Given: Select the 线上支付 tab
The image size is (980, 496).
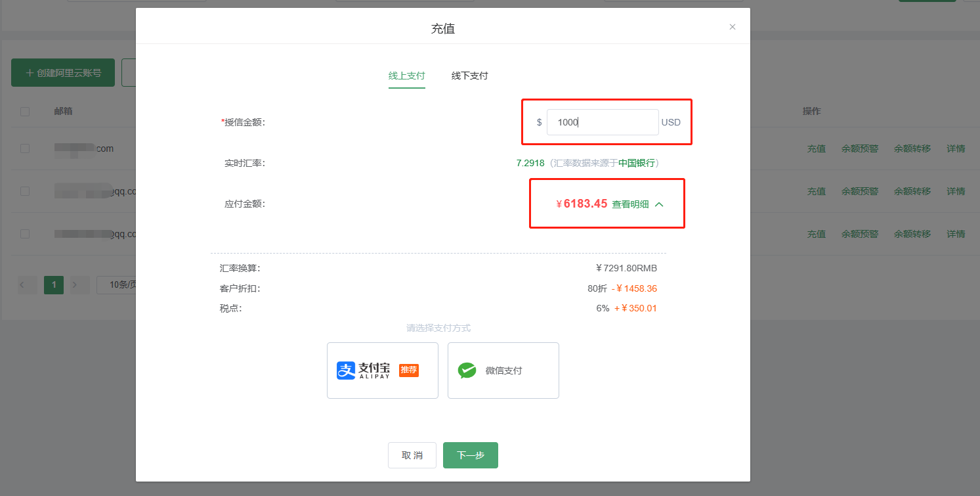Looking at the screenshot, I should click(406, 76).
